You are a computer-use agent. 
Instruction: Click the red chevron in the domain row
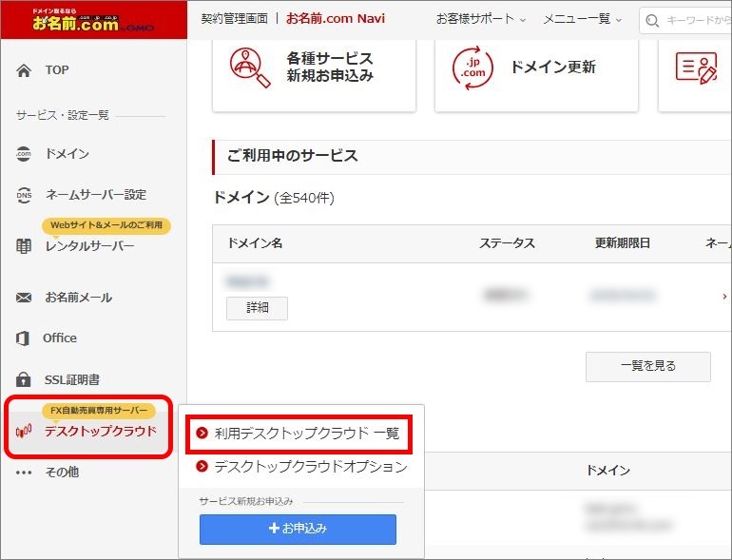[x=724, y=296]
